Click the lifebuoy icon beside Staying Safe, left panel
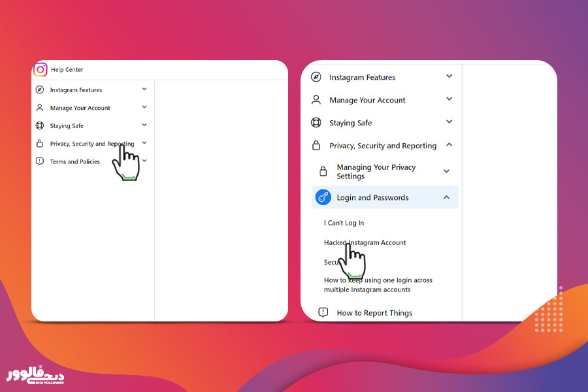The height and width of the screenshot is (392, 588). [39, 125]
